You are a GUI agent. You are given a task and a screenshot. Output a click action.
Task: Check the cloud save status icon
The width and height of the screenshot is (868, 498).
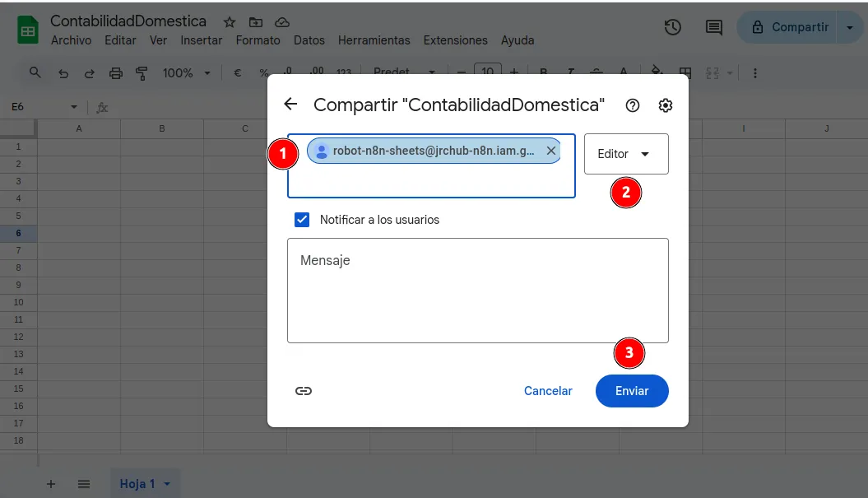pyautogui.click(x=282, y=22)
